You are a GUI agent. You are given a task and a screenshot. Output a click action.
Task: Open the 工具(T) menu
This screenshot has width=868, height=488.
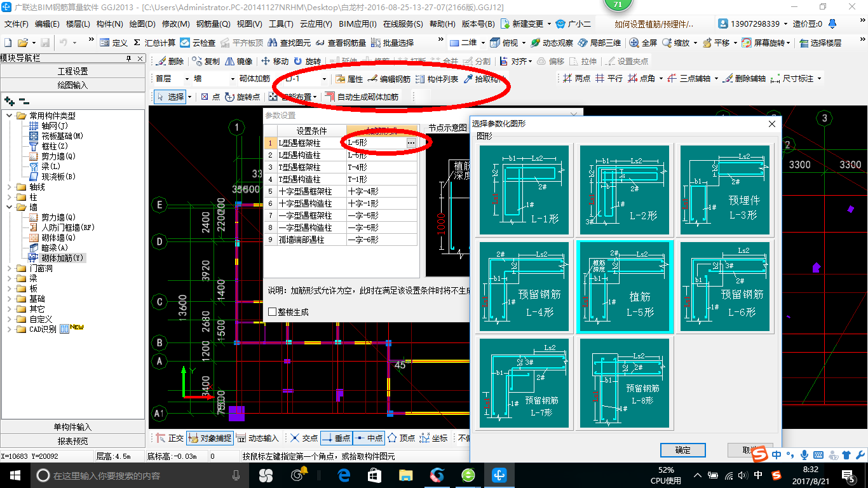point(280,24)
